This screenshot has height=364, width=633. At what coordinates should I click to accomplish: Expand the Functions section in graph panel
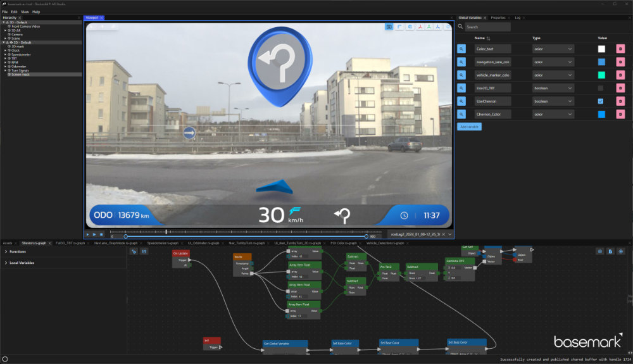tap(6, 251)
